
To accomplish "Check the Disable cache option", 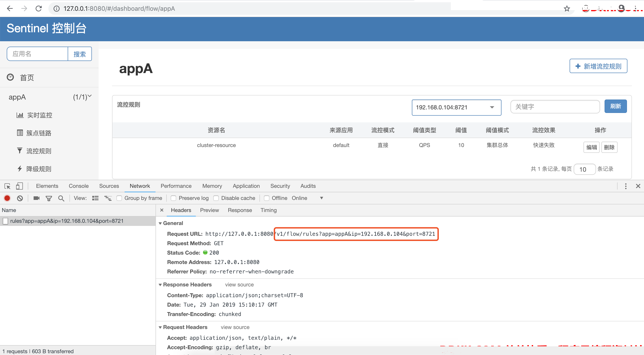I will click(216, 198).
